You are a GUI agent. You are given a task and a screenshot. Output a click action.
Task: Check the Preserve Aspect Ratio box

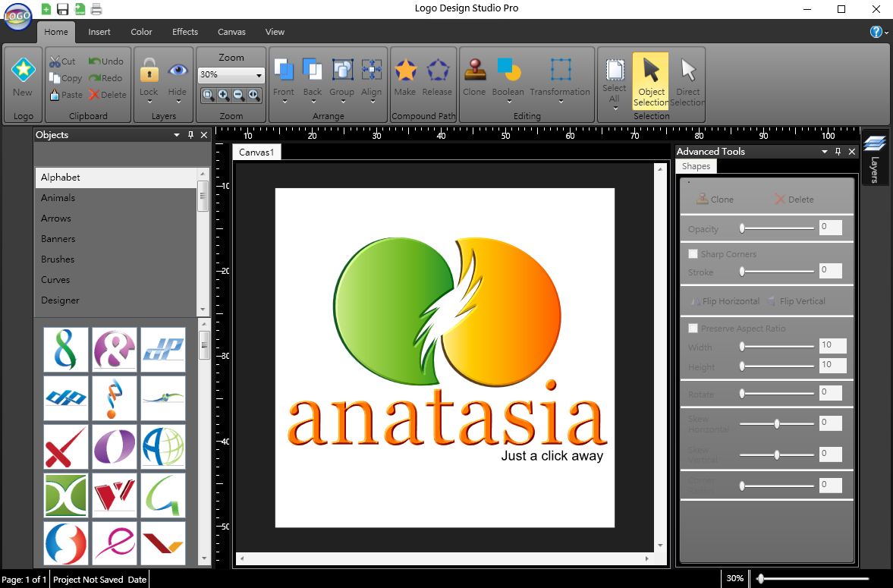coord(693,329)
